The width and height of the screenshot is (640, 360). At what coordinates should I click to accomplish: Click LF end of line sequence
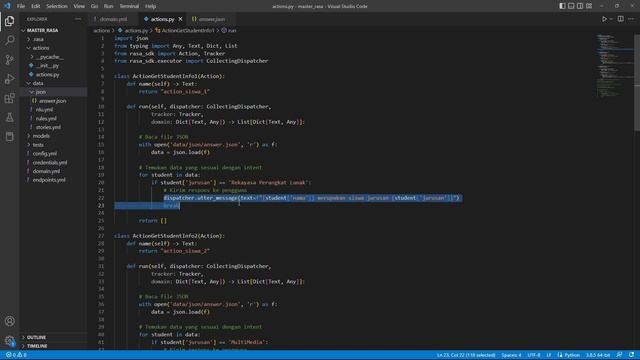[x=549, y=355]
